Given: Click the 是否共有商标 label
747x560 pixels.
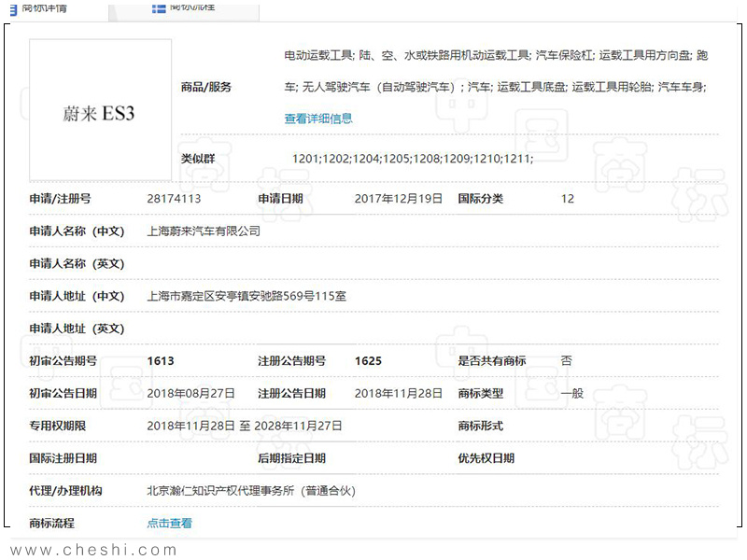Looking at the screenshot, I should pos(492,361).
